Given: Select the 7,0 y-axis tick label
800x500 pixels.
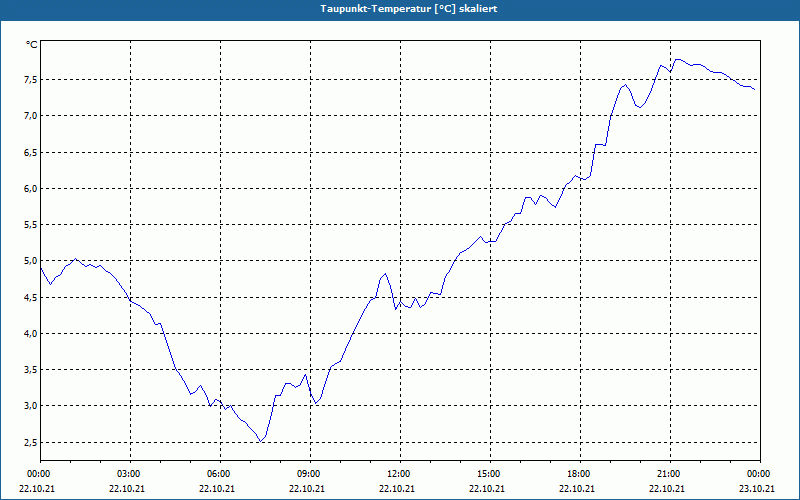Looking at the screenshot, I should [30, 116].
